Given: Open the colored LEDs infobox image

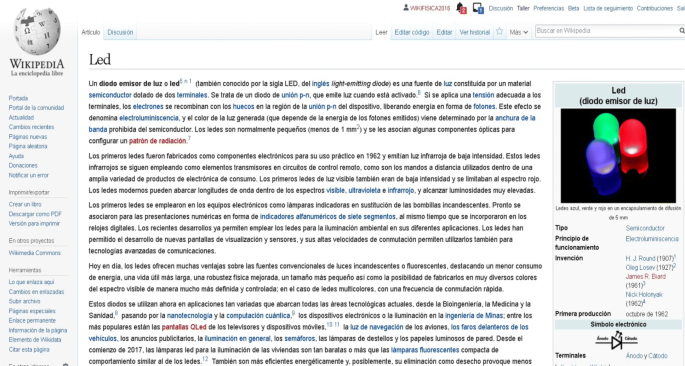Looking at the screenshot, I should (x=618, y=155).
